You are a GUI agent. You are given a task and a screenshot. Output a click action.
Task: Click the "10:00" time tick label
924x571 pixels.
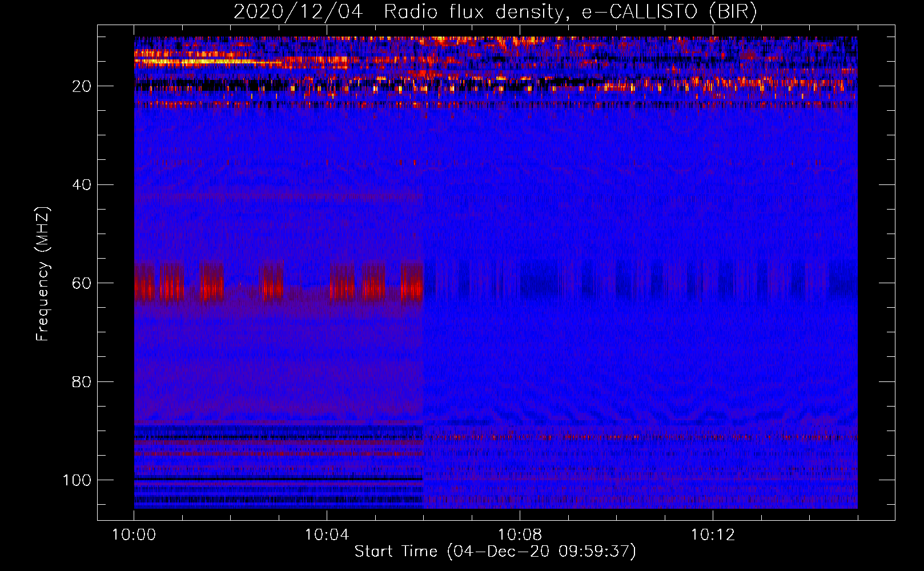click(x=134, y=535)
